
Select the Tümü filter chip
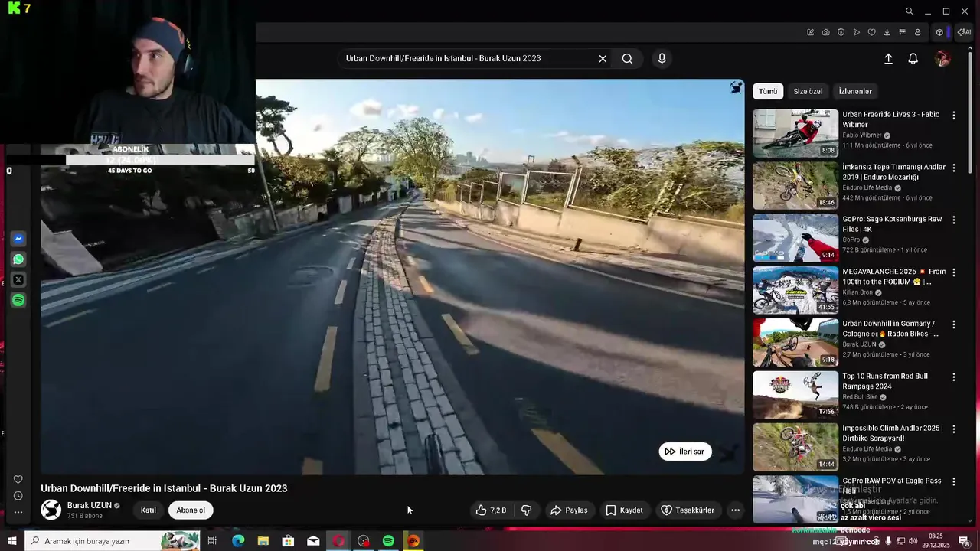click(x=768, y=91)
